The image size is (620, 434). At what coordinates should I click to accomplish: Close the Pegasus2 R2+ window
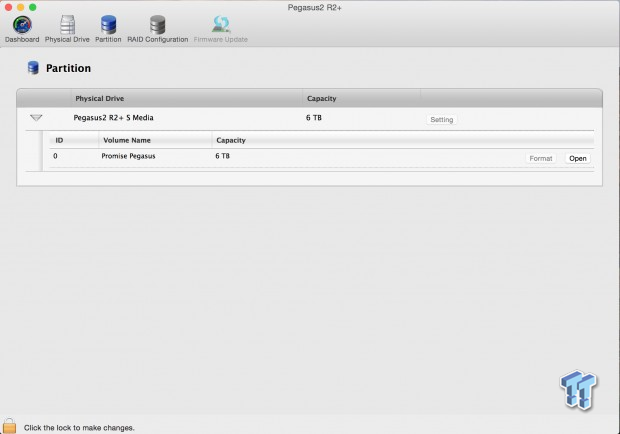[8, 7]
